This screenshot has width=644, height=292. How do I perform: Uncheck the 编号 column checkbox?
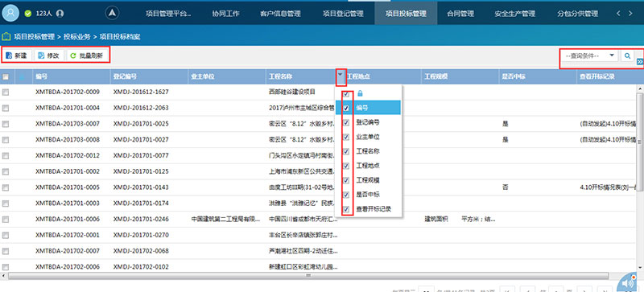[347, 108]
